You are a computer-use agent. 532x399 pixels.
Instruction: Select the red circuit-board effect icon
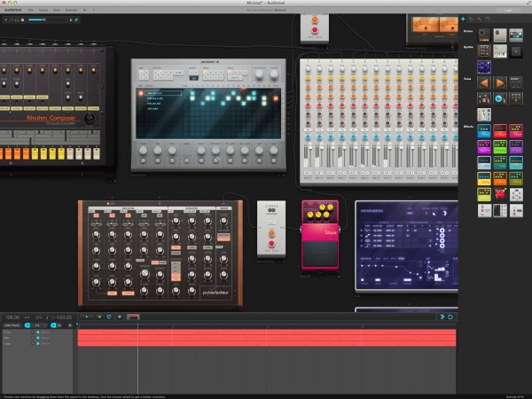pyautogui.click(x=500, y=195)
